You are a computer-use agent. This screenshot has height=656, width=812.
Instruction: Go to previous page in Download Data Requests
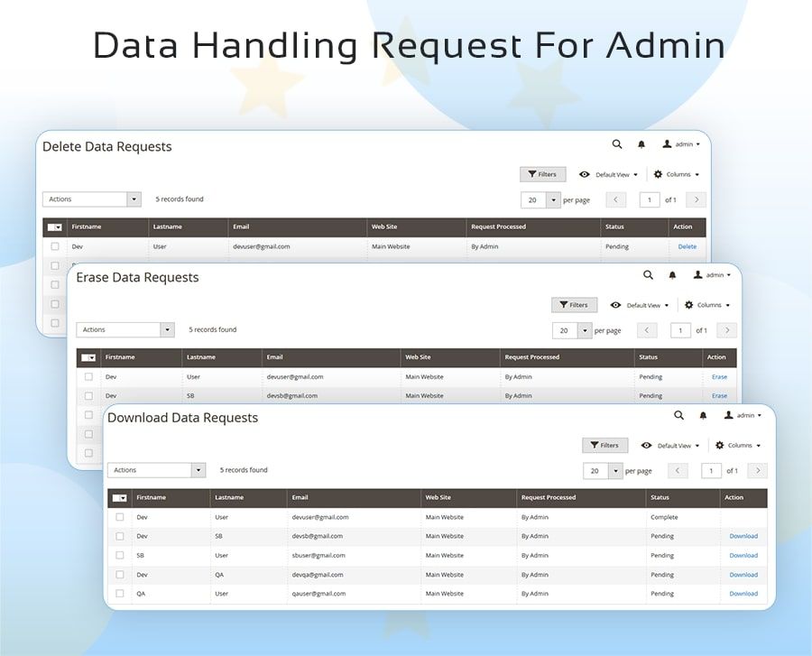(678, 471)
